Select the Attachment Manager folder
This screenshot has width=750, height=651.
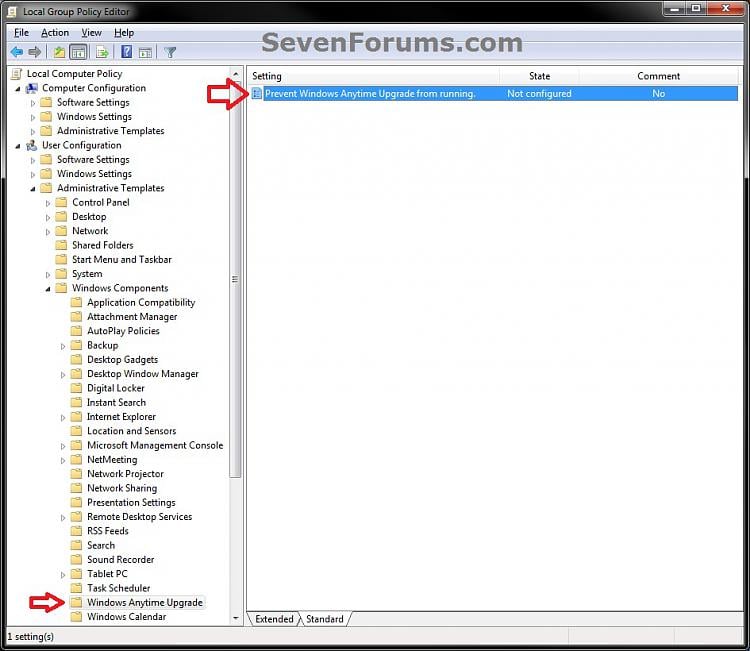point(132,316)
